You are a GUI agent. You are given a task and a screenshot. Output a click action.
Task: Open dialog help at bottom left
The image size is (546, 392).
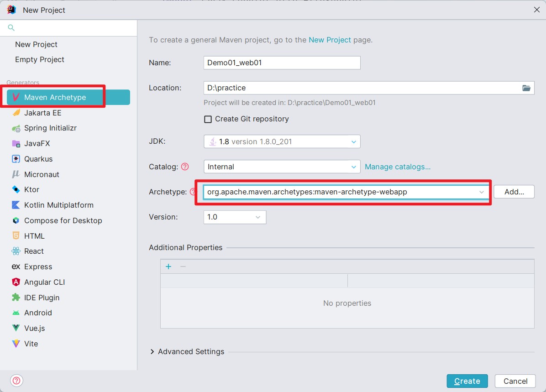click(x=16, y=381)
